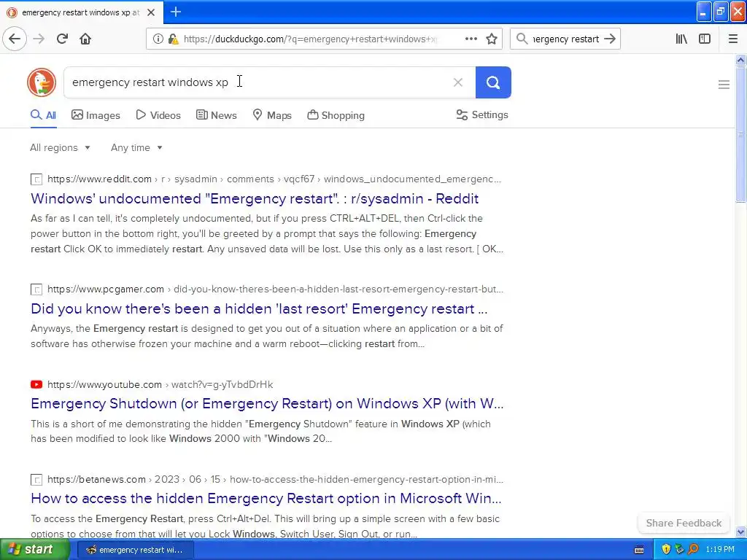Click the pcgamer.com result URL breadcrumb
This screenshot has width=747, height=560.
[275, 289]
